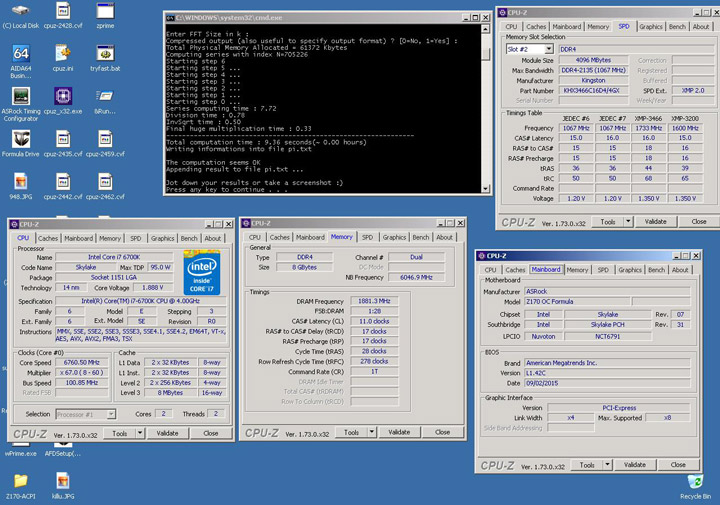This screenshot has width=720, height=505.
Task: Click Validate in the SPD CPU-Z window
Action: tap(655, 222)
